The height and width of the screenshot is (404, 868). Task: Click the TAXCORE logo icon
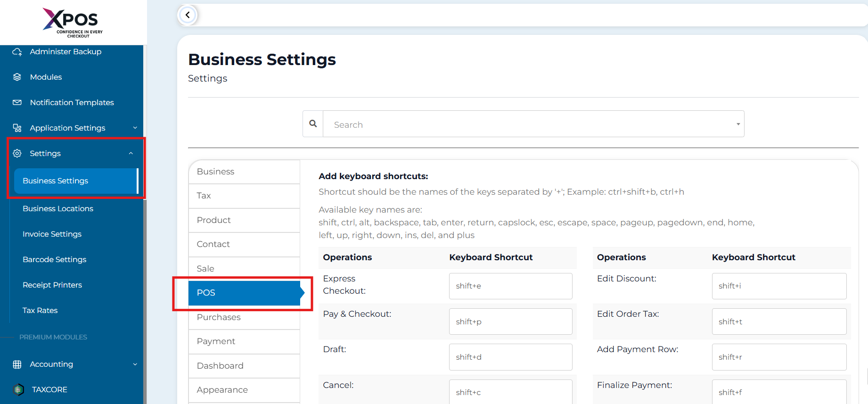[18, 390]
